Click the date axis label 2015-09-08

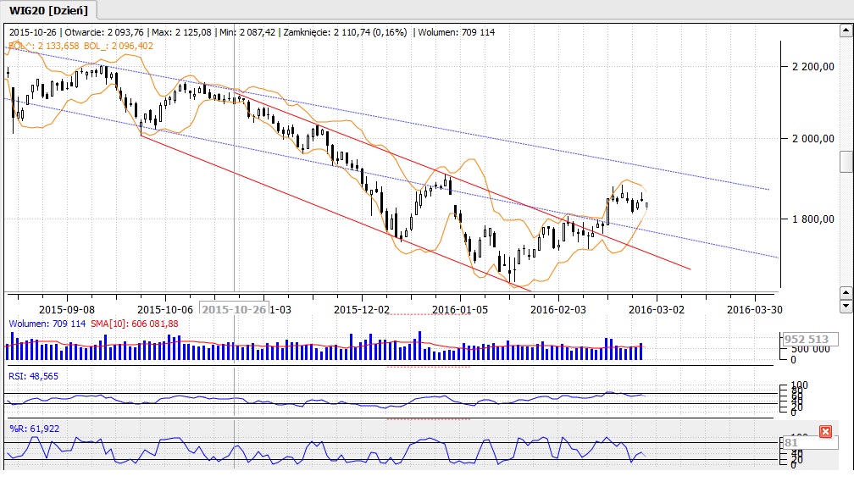point(67,309)
